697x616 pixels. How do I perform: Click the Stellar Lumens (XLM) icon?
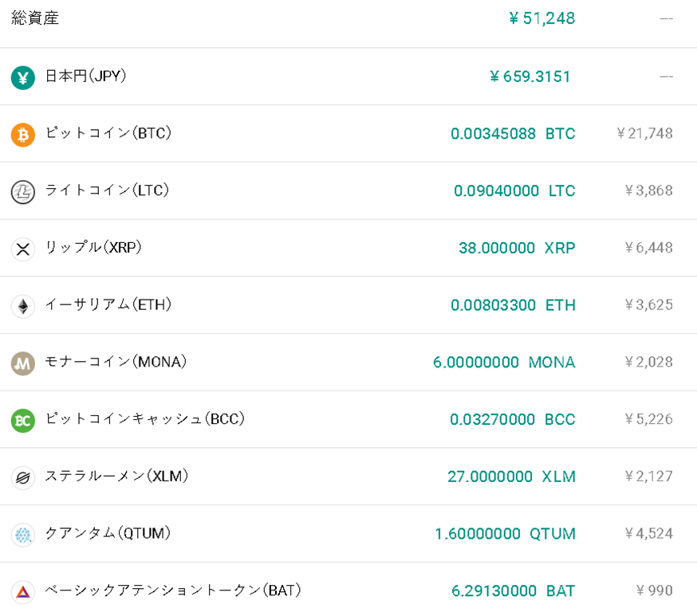click(23, 477)
